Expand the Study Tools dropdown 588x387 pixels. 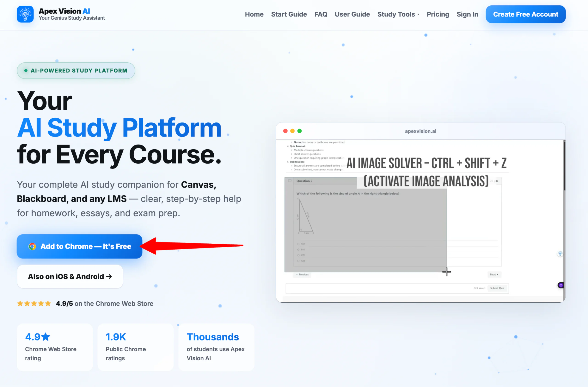click(398, 14)
